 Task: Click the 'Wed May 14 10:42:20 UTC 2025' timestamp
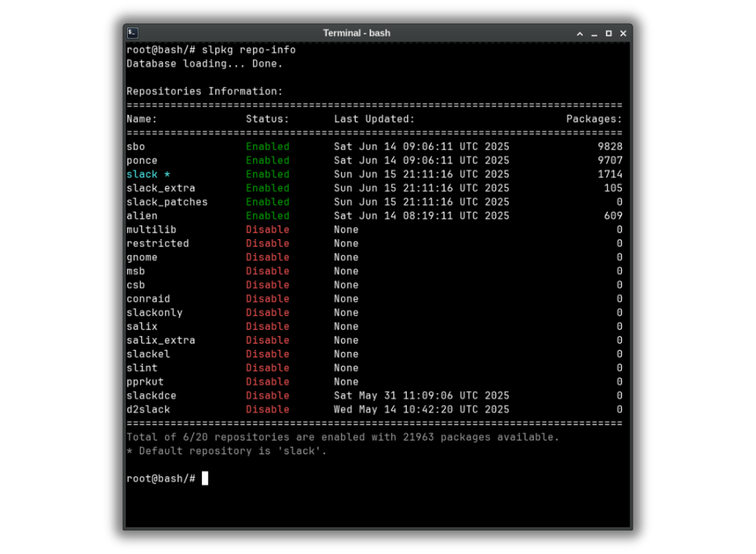[x=422, y=409]
